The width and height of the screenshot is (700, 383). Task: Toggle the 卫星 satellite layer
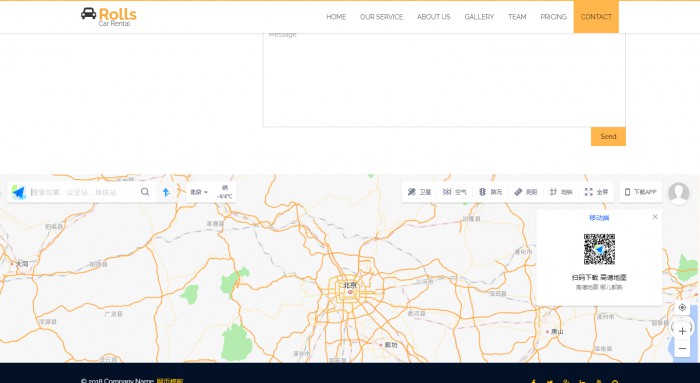[419, 192]
